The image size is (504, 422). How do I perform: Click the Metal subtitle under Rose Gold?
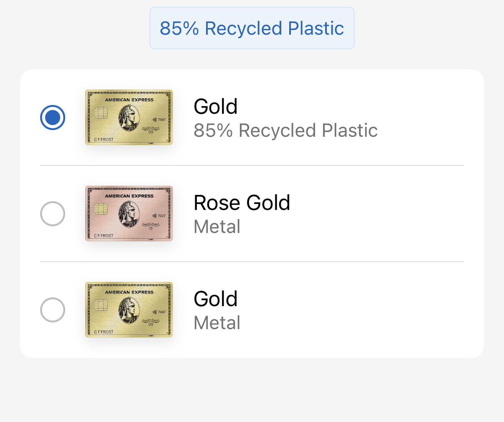coord(217,227)
